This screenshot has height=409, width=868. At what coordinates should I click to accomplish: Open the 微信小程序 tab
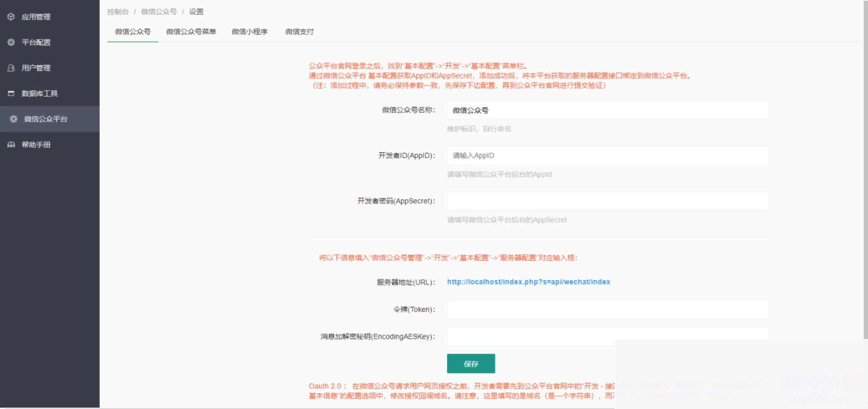pyautogui.click(x=250, y=32)
